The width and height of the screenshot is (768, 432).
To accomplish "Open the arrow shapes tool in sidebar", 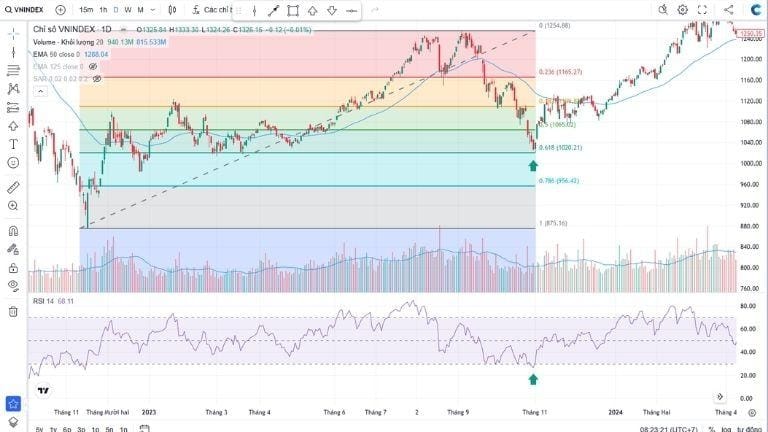I will tap(13, 126).
